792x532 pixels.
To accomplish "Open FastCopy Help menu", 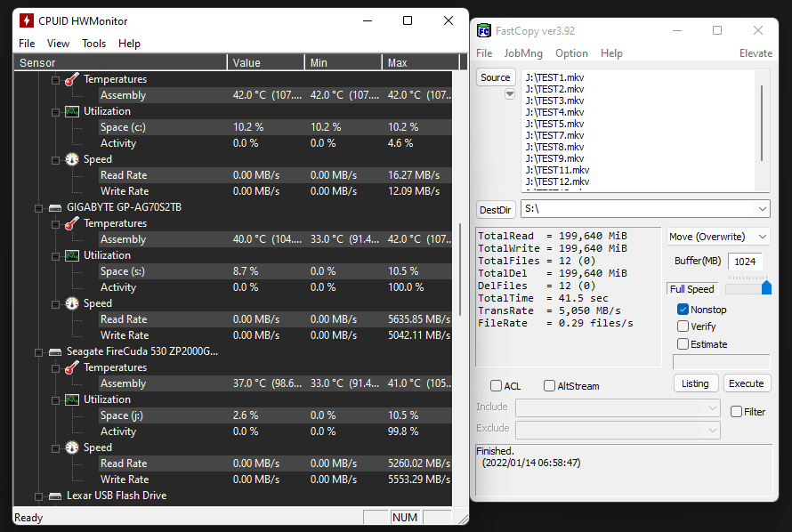I will click(611, 53).
